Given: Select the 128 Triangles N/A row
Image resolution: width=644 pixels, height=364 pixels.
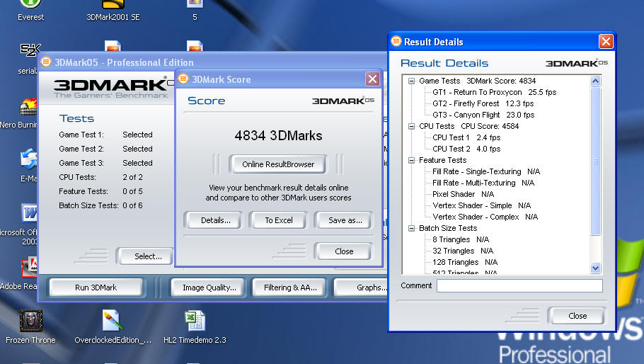Looking at the screenshot, I should 465,262.
